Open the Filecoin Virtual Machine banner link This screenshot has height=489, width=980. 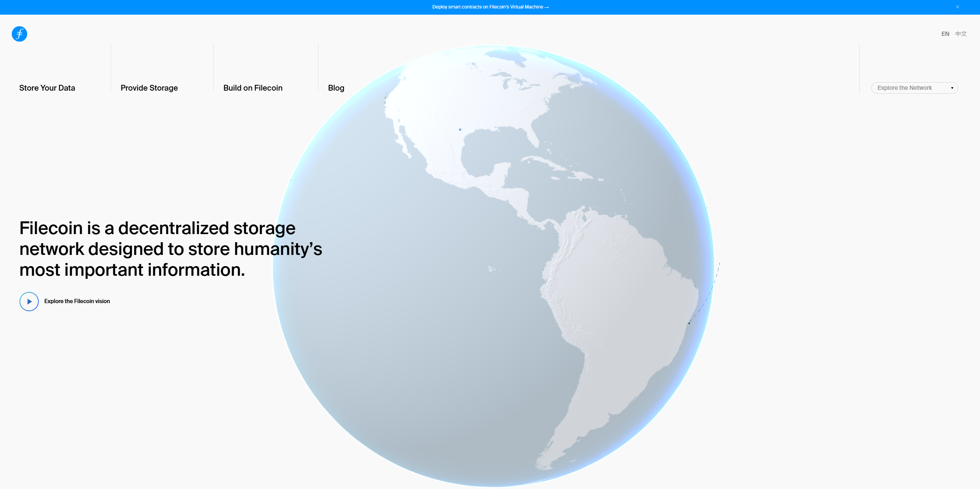[x=490, y=7]
